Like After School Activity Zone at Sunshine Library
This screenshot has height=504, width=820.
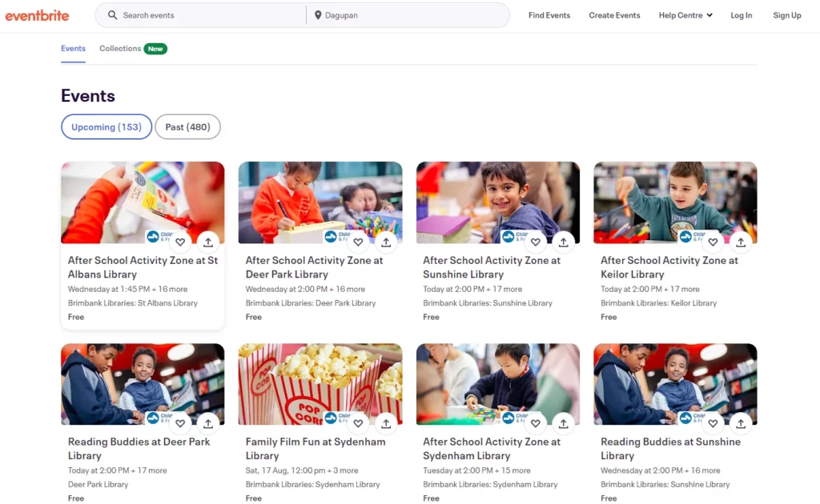click(536, 242)
